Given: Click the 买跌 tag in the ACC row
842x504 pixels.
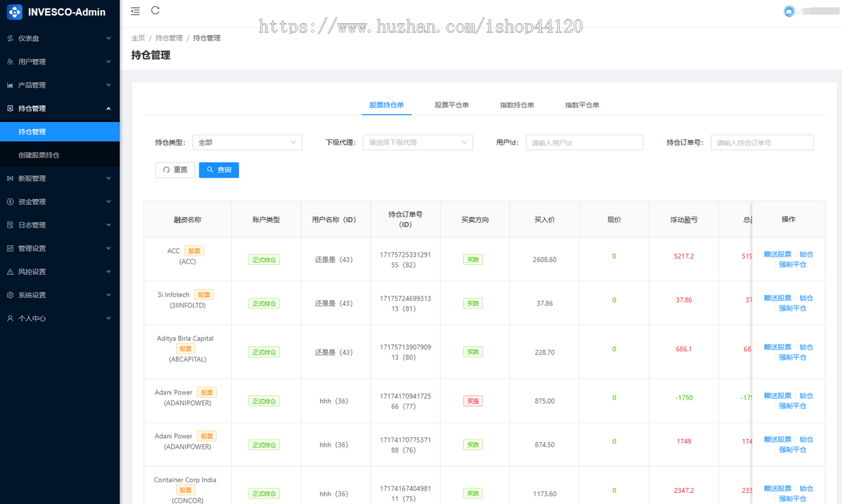Looking at the screenshot, I should [473, 259].
